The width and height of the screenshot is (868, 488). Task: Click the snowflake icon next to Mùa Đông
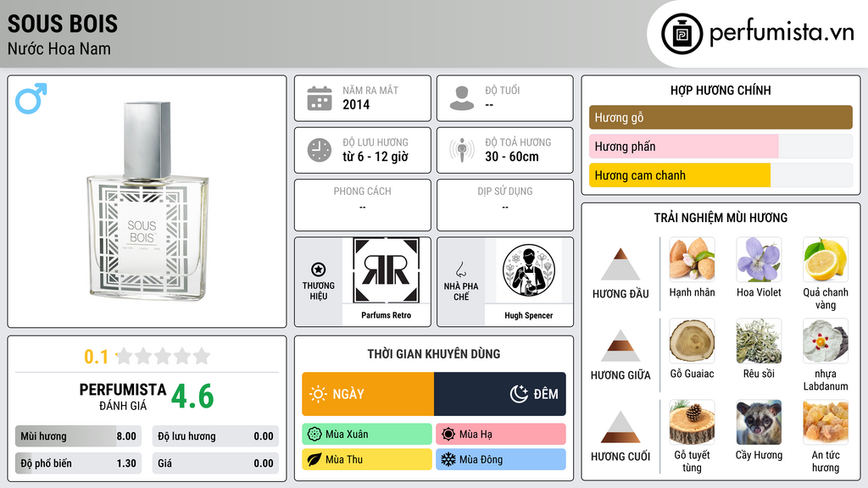coord(448,460)
